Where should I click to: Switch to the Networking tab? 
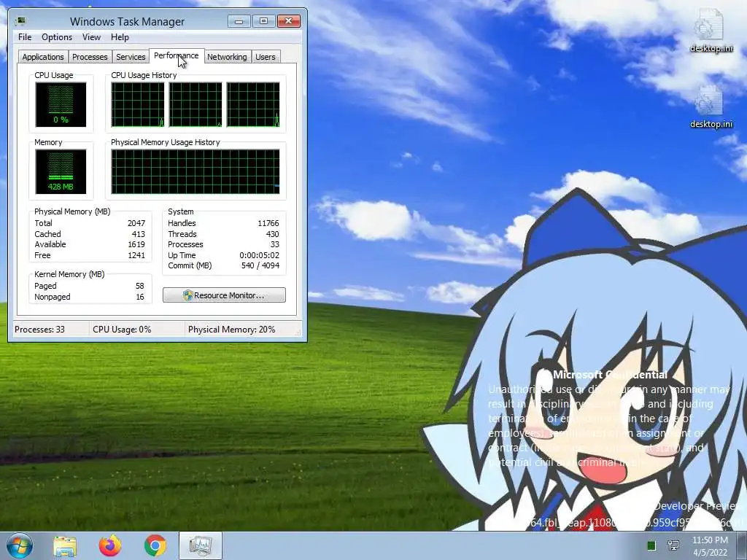click(x=227, y=57)
